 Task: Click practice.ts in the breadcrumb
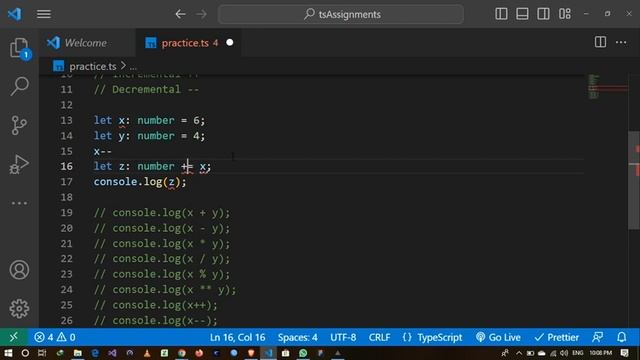pyautogui.click(x=93, y=66)
